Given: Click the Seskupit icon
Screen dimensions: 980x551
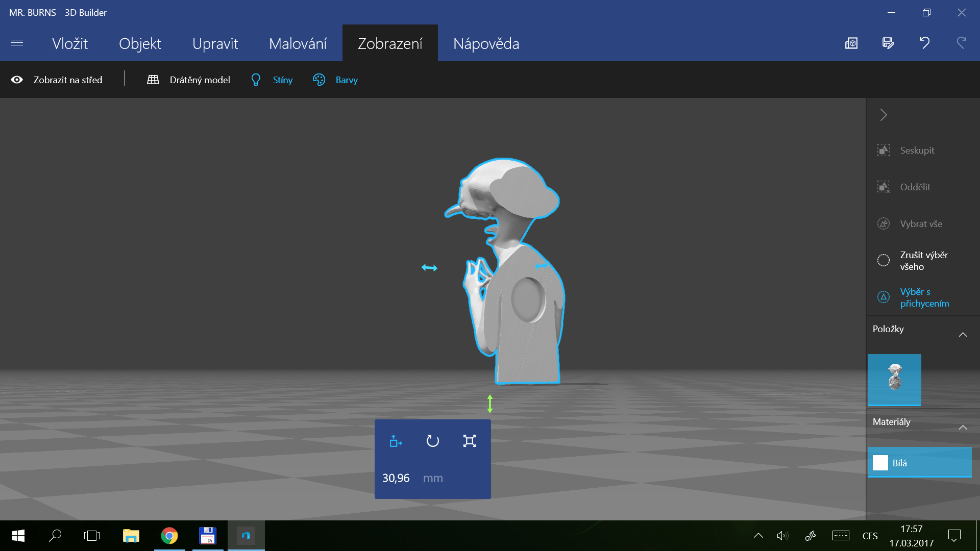Looking at the screenshot, I should point(884,150).
